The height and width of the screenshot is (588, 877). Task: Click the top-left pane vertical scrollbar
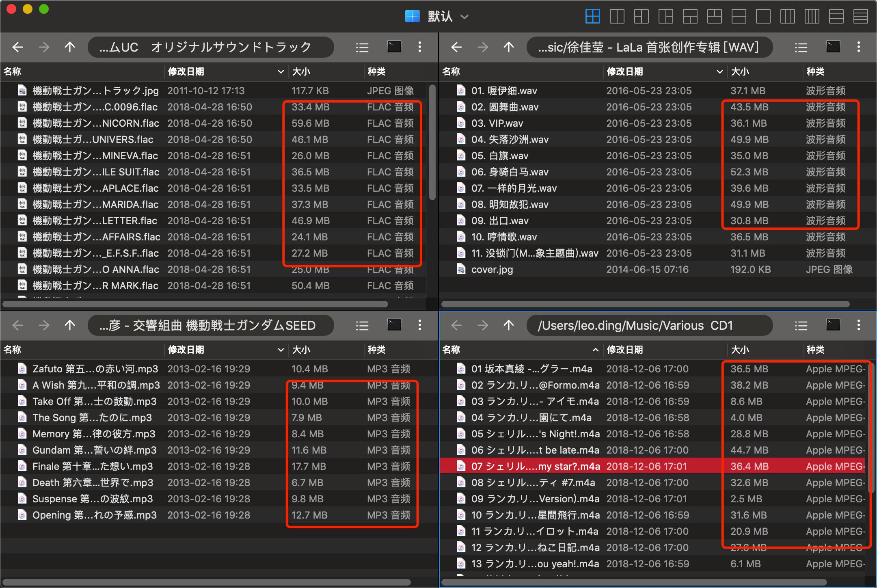tap(432, 142)
